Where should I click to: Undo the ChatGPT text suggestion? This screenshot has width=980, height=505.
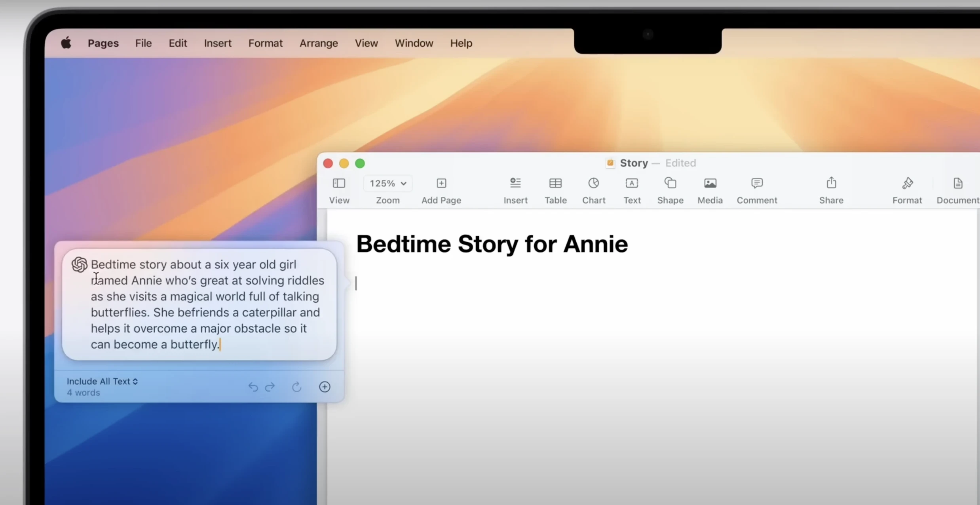pyautogui.click(x=253, y=387)
